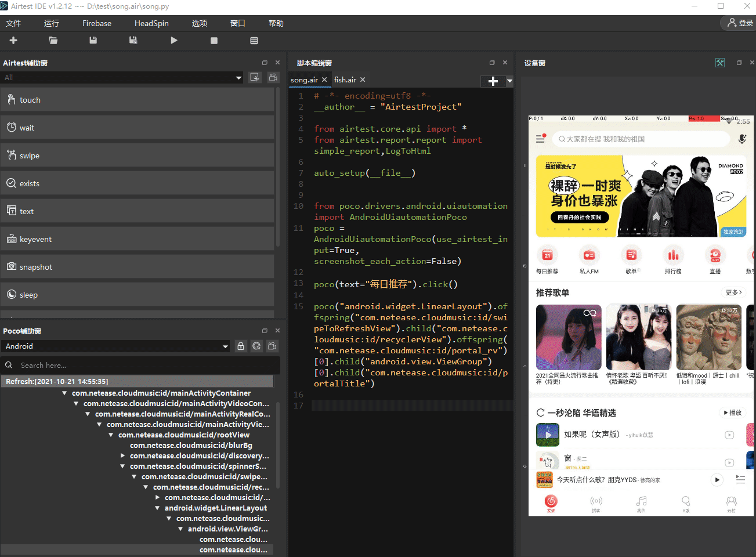The width and height of the screenshot is (756, 557).
Task: Select the wait command
Action: click(137, 128)
